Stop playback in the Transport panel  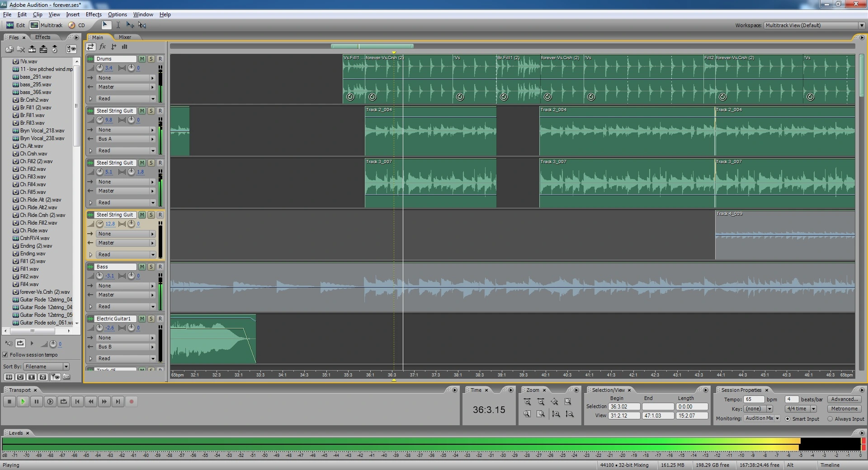[x=9, y=401]
